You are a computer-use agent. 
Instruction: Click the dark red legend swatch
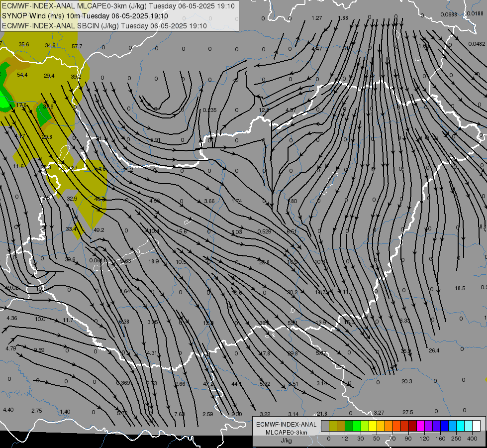pyautogui.click(x=412, y=426)
